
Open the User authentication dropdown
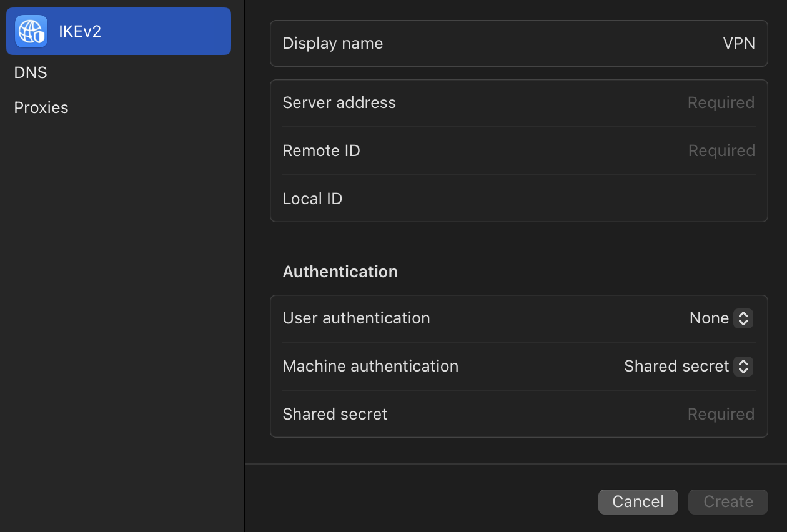click(x=721, y=318)
